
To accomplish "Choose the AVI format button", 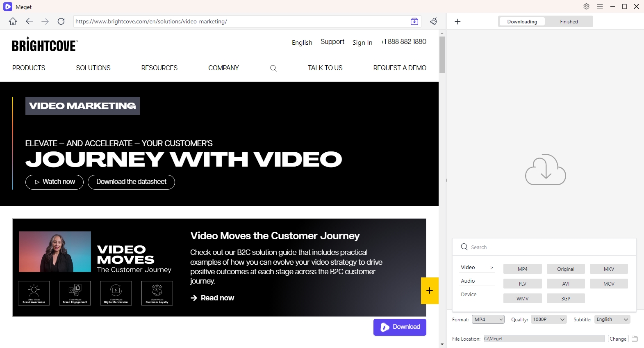I will pos(566,284).
